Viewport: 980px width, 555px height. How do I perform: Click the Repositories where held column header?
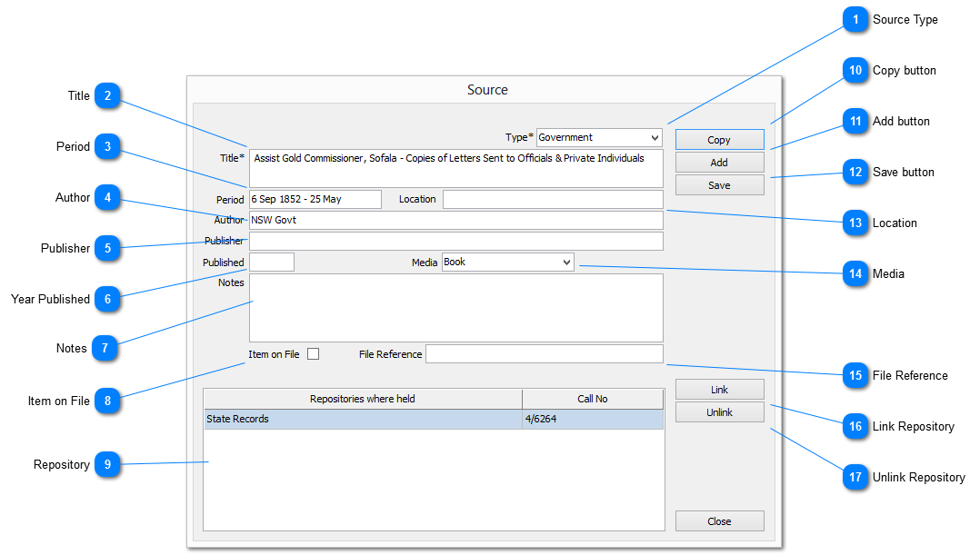coord(363,399)
